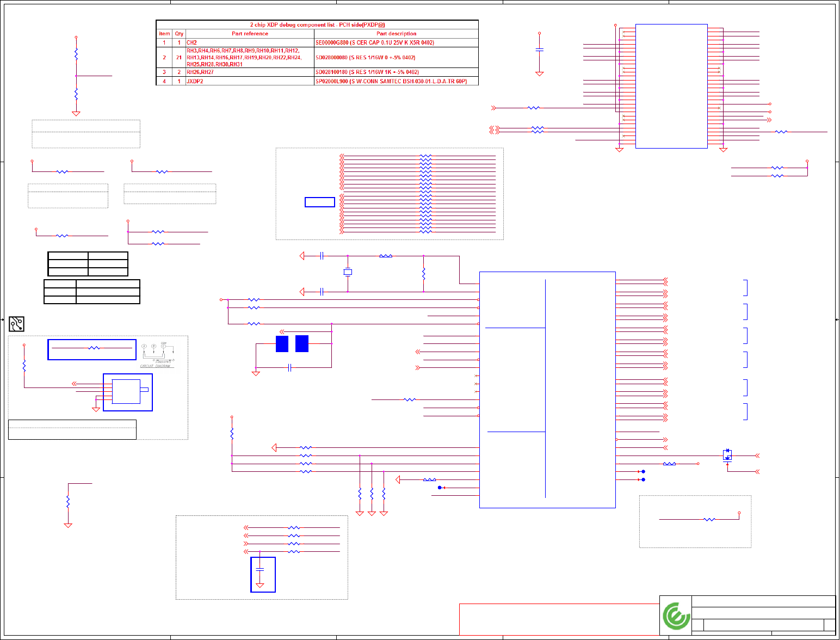The height and width of the screenshot is (640, 840).
Task: Click the "Qty" column header
Action: click(179, 34)
